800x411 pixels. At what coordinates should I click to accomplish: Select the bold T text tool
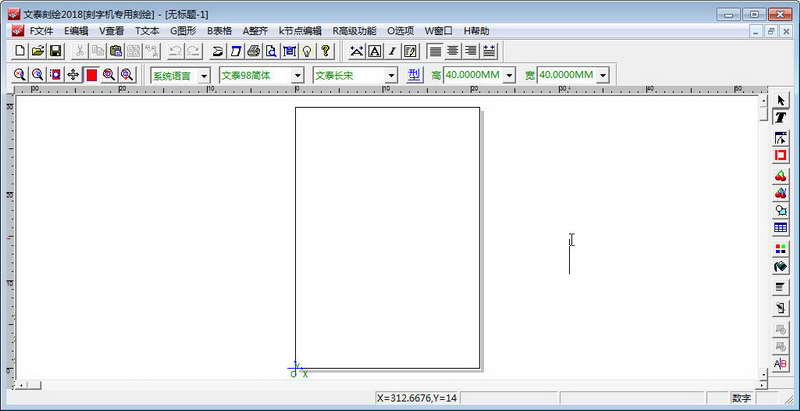point(781,118)
